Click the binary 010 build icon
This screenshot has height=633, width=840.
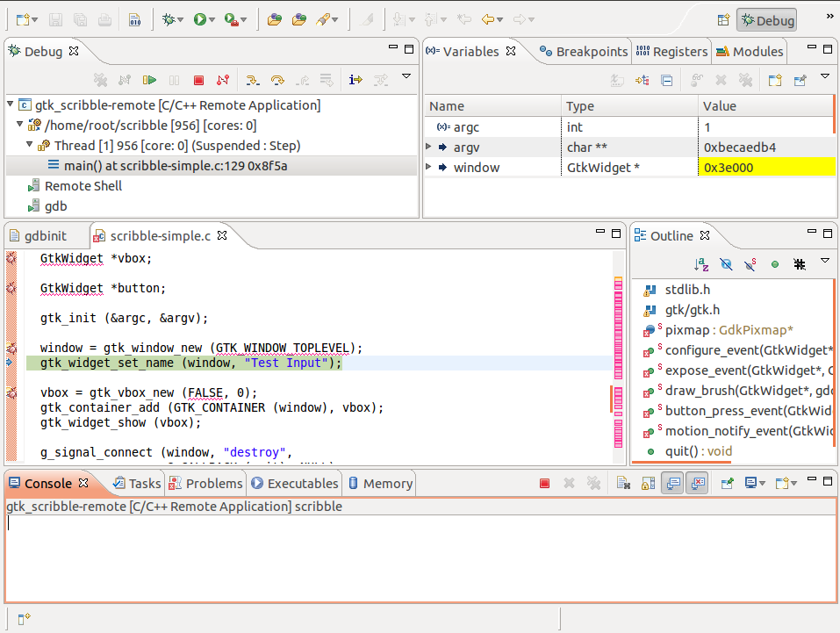click(135, 20)
